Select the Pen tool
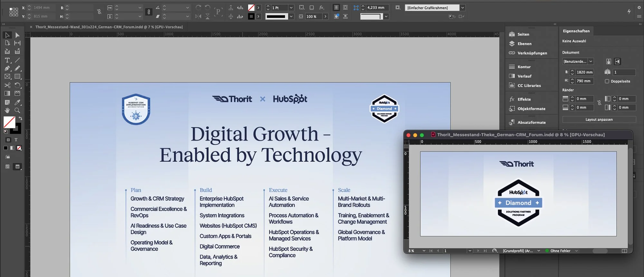Viewport: 644px width, 277px height. [x=7, y=68]
